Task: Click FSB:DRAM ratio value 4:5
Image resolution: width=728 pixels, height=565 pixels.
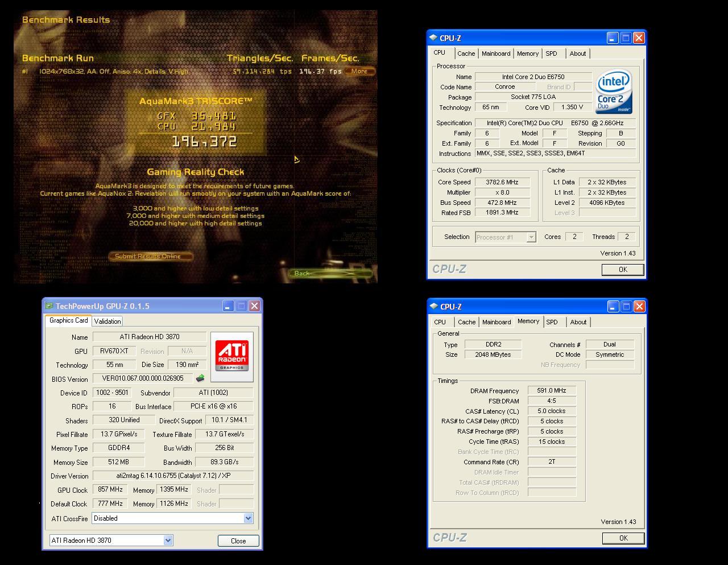Action: (x=552, y=401)
